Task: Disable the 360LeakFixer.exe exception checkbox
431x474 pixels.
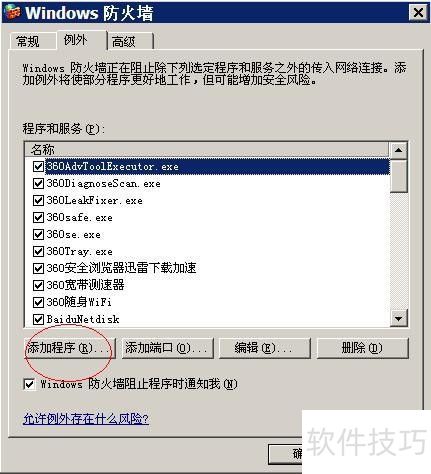Action: tap(38, 200)
